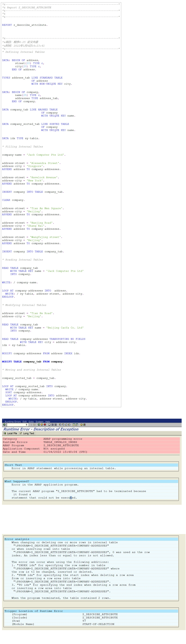Viewport: 186px width, 644px height.
Task: Click the Print icon in toolbar
Action: [50, 425]
